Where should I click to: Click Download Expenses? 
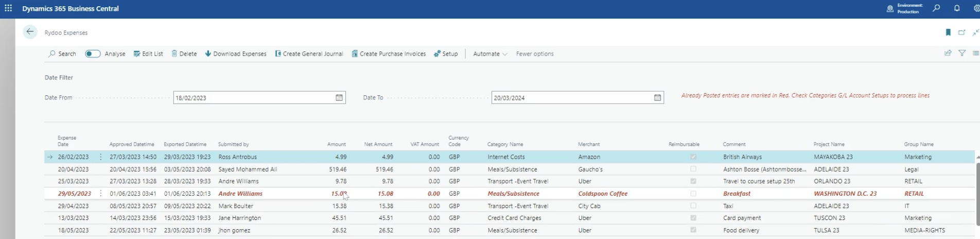tap(236, 54)
